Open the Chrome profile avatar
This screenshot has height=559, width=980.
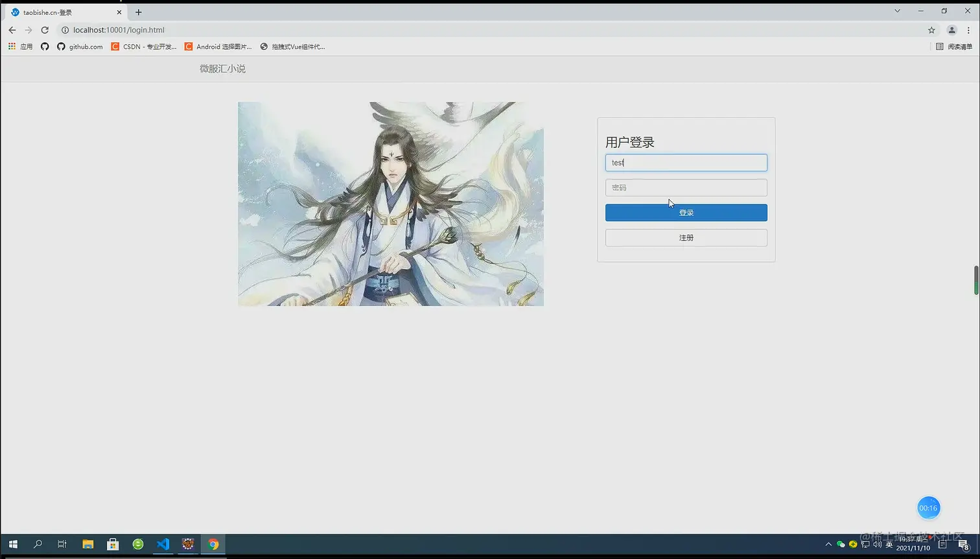click(x=951, y=30)
